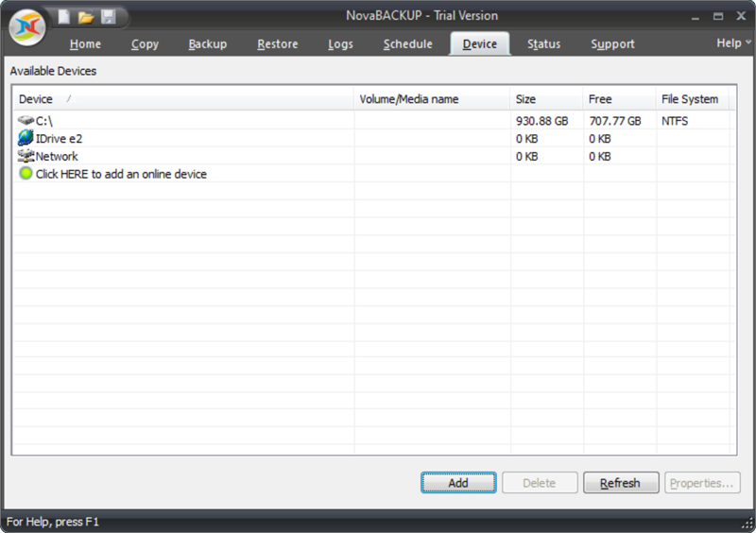Click the Open folder toolbar icon

tap(86, 17)
